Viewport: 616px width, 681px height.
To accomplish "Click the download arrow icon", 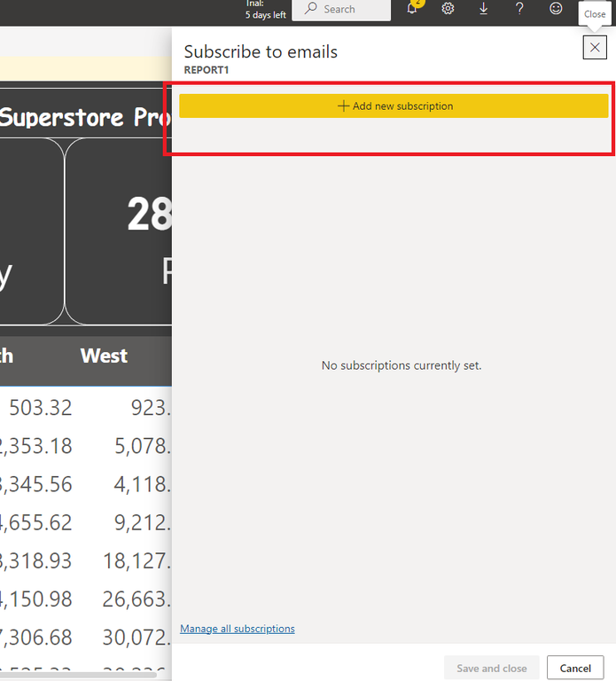I will click(484, 9).
